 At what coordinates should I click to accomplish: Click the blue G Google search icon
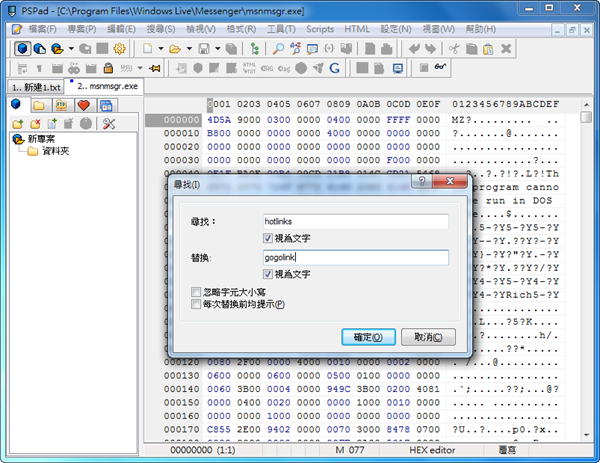334,68
